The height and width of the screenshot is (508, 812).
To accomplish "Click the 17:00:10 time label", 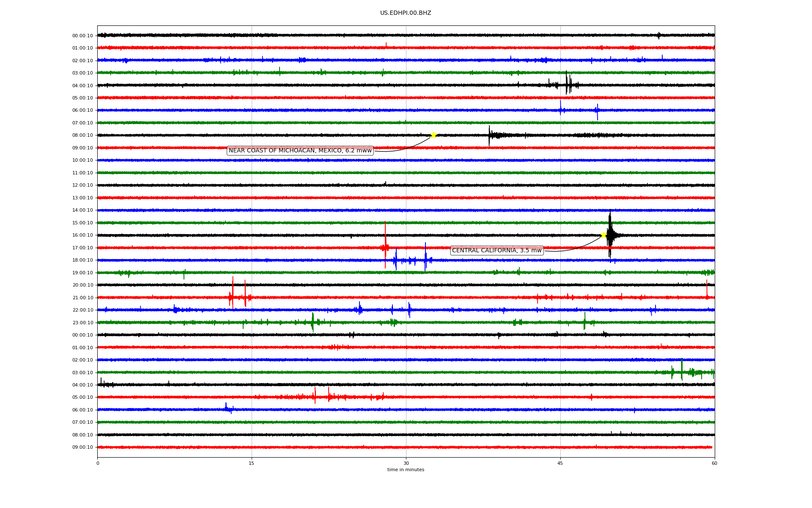I will (x=82, y=248).
